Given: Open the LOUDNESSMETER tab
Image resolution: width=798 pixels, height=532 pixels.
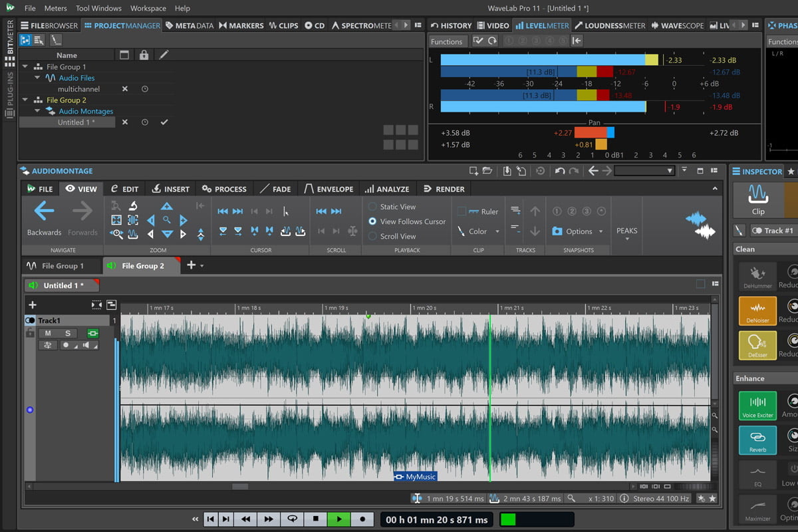Looking at the screenshot, I should click(x=610, y=25).
